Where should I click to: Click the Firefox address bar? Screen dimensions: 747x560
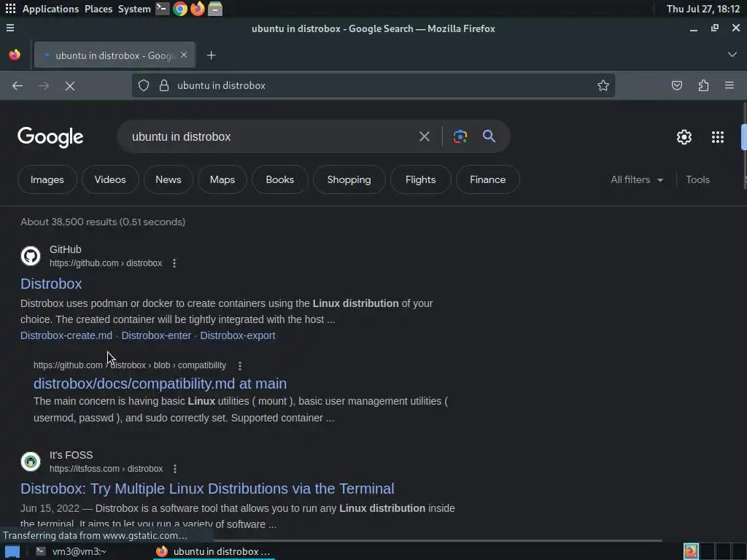click(373, 86)
